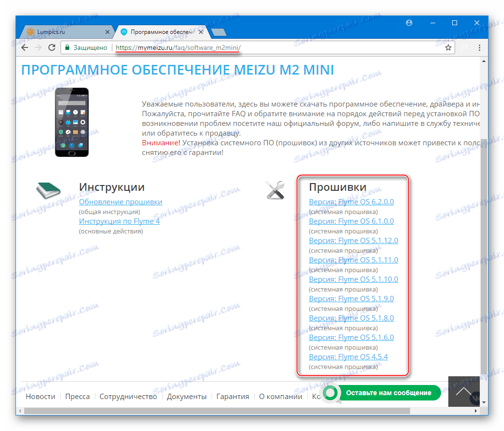The image size is (504, 431).
Task: Reload the page with refresh icon
Action: [x=52, y=47]
